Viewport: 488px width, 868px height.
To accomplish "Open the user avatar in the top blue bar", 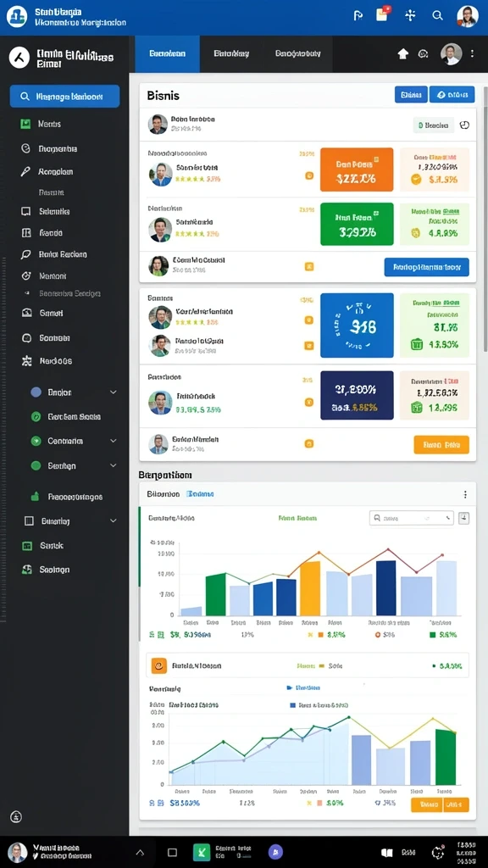I will (x=468, y=16).
